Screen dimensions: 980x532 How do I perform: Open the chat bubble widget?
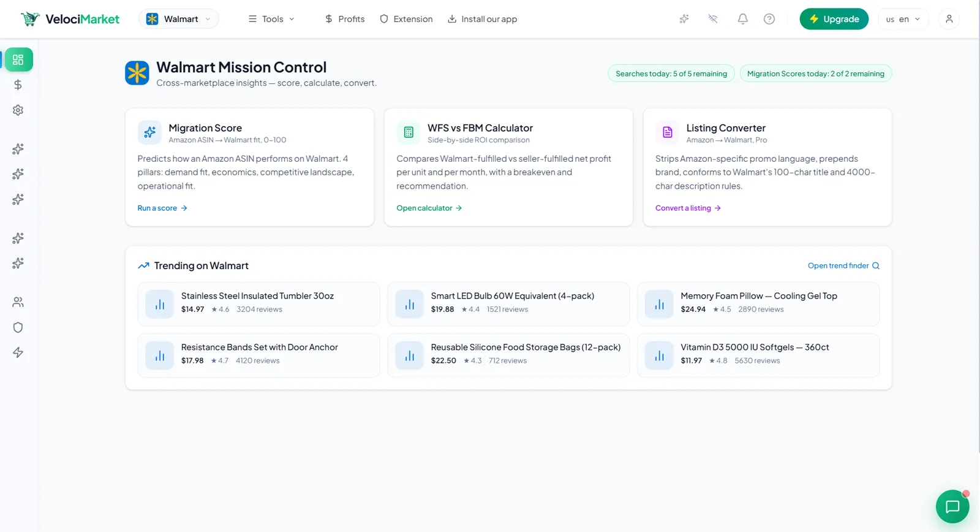click(952, 506)
